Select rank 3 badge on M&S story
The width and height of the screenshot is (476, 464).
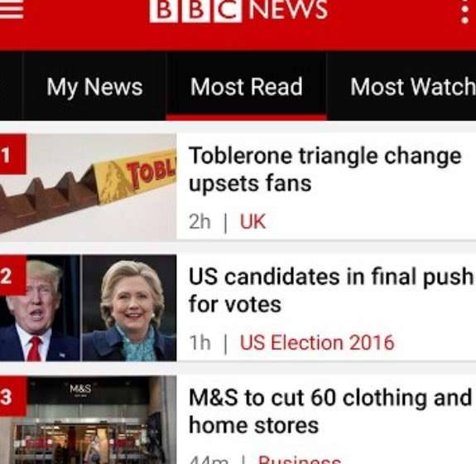(x=12, y=396)
